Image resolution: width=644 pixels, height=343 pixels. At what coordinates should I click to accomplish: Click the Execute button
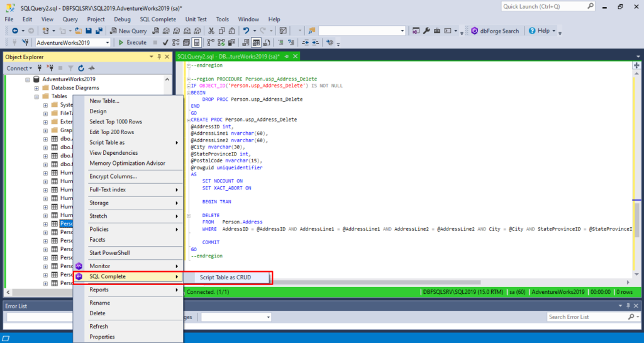[132, 42]
